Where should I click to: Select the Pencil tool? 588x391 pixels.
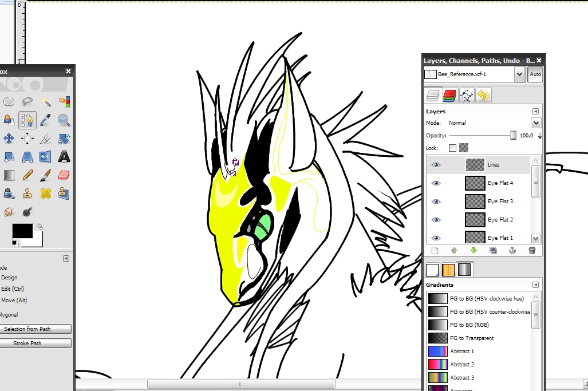pyautogui.click(x=27, y=175)
